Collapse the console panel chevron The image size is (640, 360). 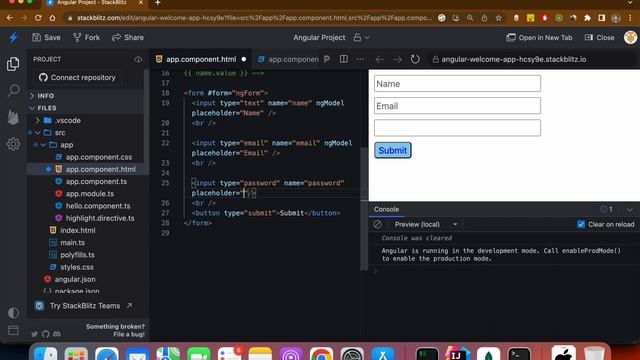pyautogui.click(x=629, y=210)
